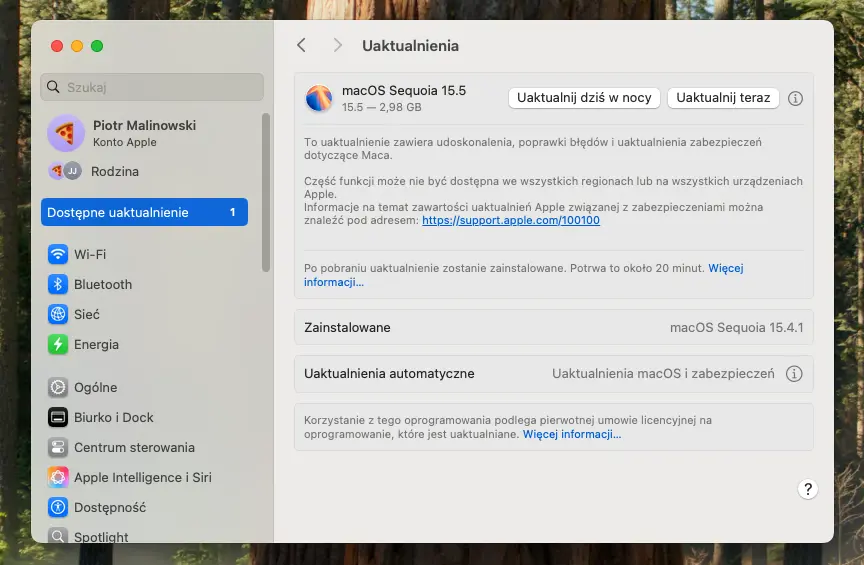The width and height of the screenshot is (864, 565).
Task: Click the Spotlight label
Action: (x=101, y=537)
